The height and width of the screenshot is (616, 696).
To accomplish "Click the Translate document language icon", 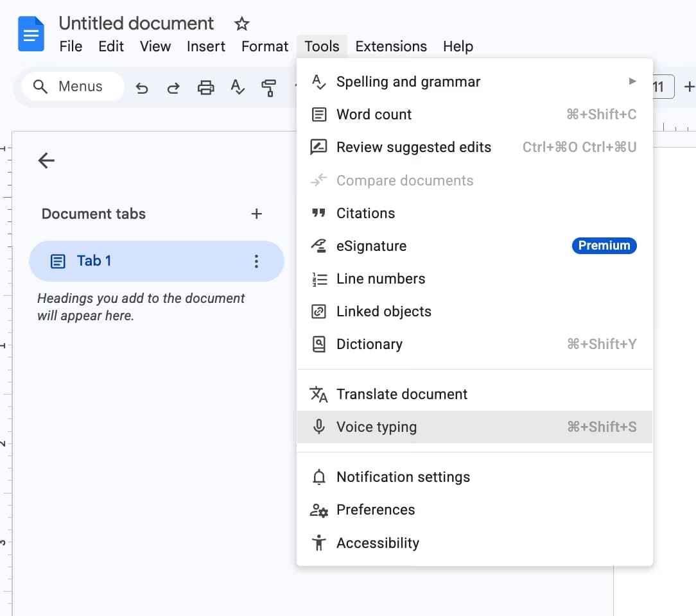I will (318, 394).
